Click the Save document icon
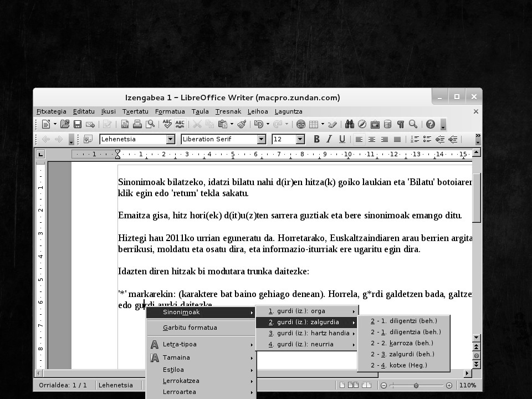Image resolution: width=532 pixels, height=399 pixels. tap(78, 125)
